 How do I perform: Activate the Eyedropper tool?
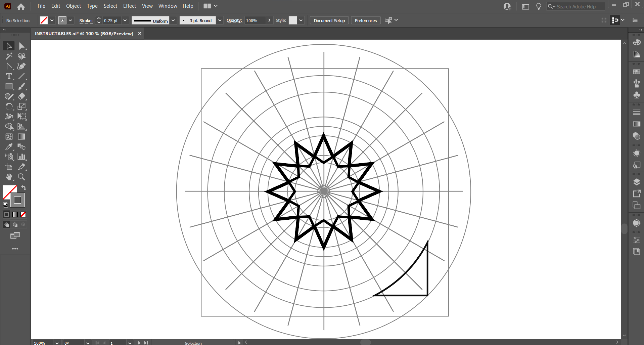[x=8, y=147]
